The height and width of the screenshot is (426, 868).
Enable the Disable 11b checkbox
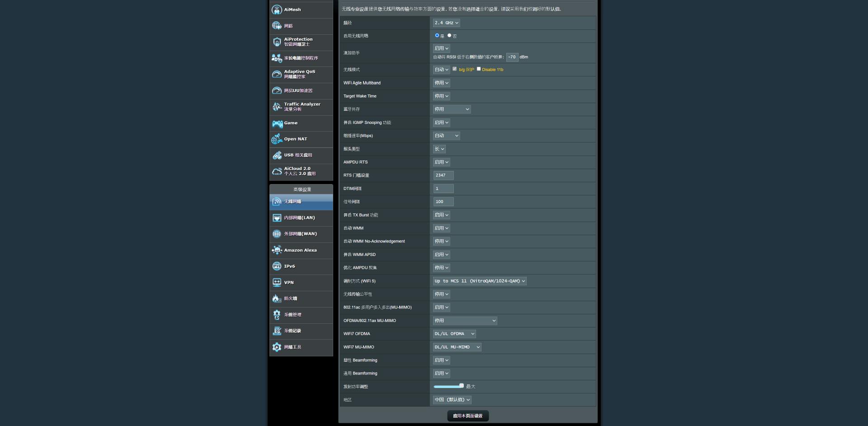pos(479,69)
